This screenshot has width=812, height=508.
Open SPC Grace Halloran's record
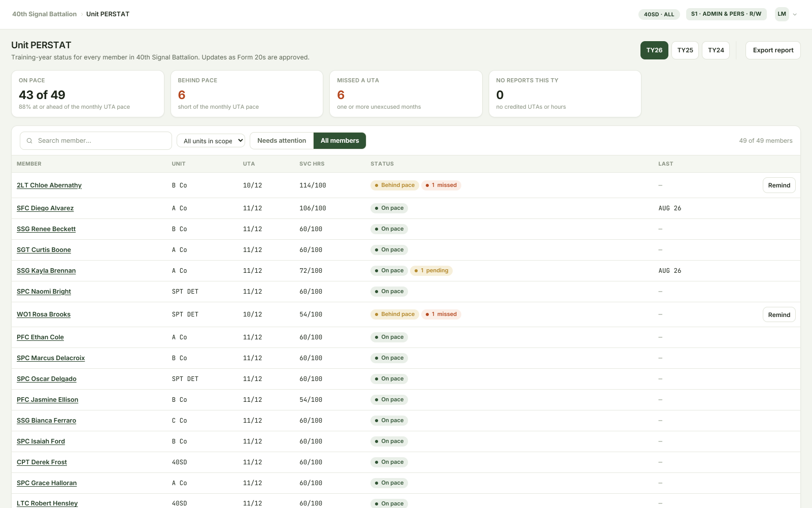[47, 483]
